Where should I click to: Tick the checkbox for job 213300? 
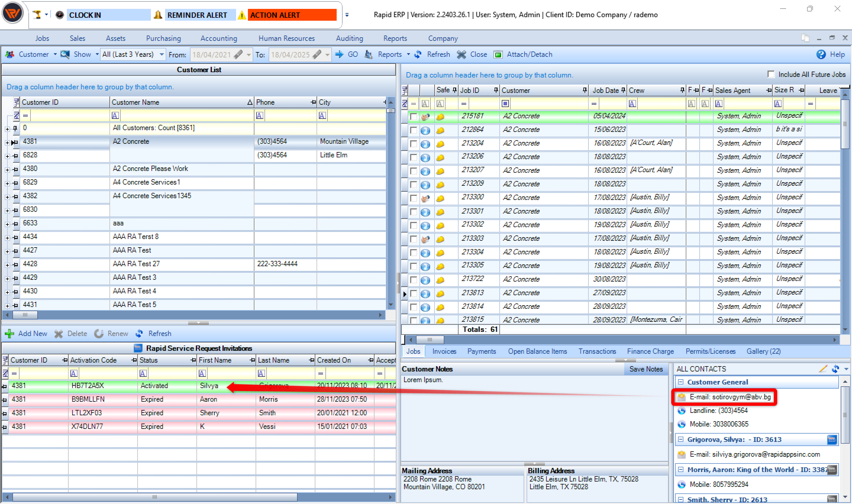point(413,198)
